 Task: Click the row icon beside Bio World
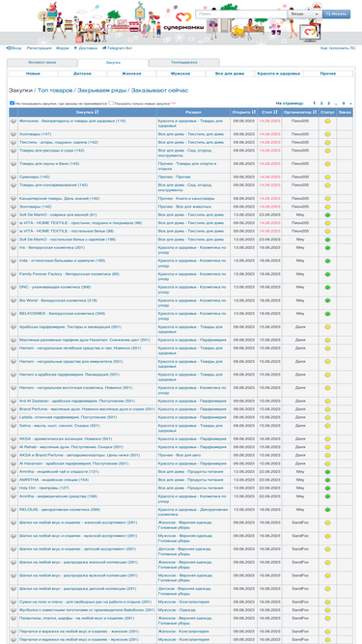point(14,300)
